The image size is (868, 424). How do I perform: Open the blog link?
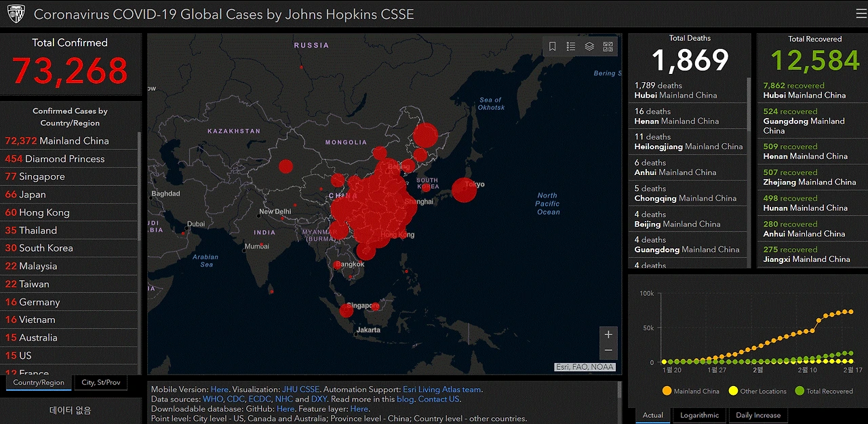click(406, 400)
